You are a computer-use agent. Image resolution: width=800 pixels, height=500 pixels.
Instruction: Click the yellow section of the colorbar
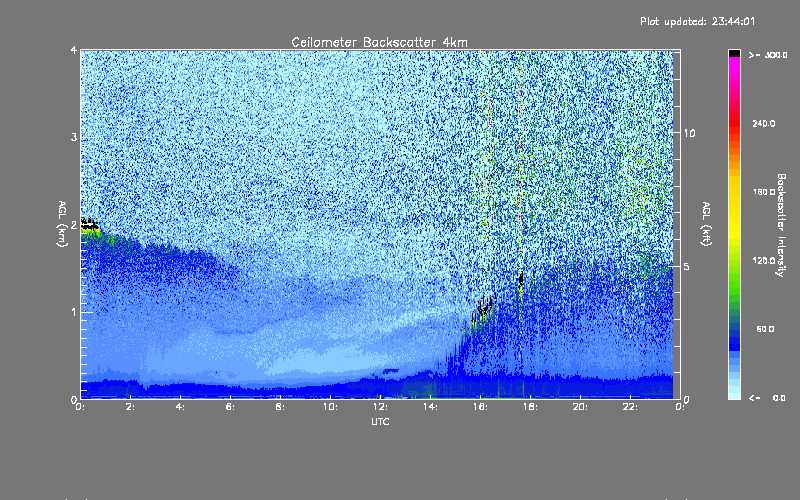click(x=734, y=207)
